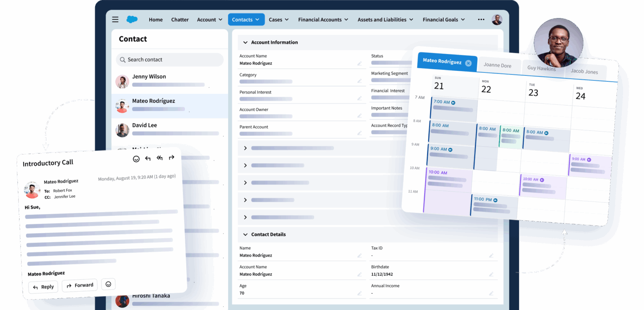The width and height of the screenshot is (644, 310).
Task: Click the Forward arrow icon on the email header
Action: point(171,158)
